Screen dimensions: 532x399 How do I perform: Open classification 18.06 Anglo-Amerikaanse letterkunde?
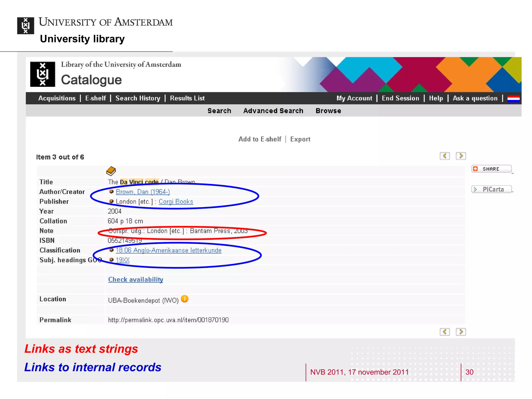(x=169, y=250)
